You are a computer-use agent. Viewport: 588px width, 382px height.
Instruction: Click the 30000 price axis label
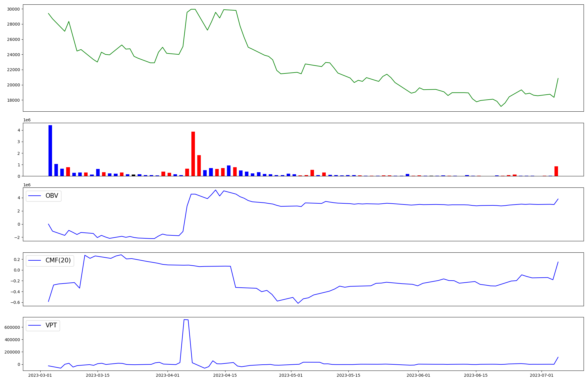point(14,9)
